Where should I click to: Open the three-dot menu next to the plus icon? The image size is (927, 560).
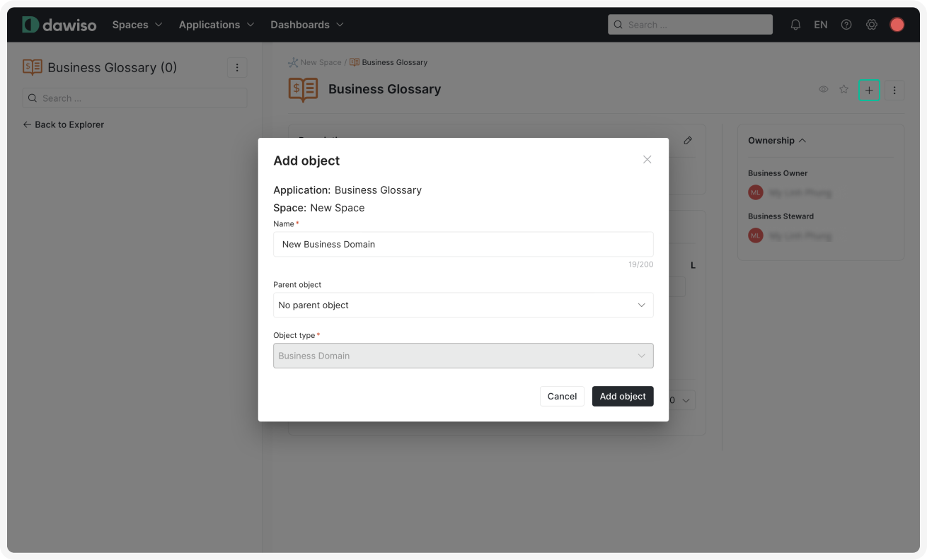(894, 90)
